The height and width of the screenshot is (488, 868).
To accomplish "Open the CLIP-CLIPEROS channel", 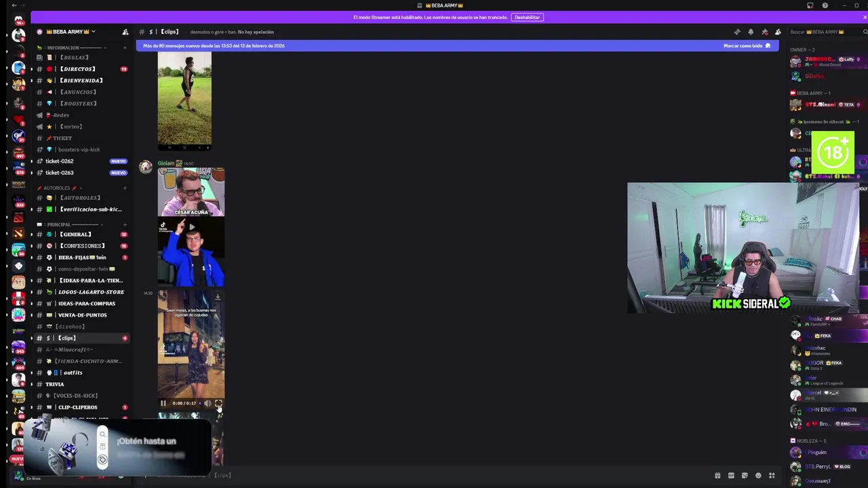I will tap(81, 407).
